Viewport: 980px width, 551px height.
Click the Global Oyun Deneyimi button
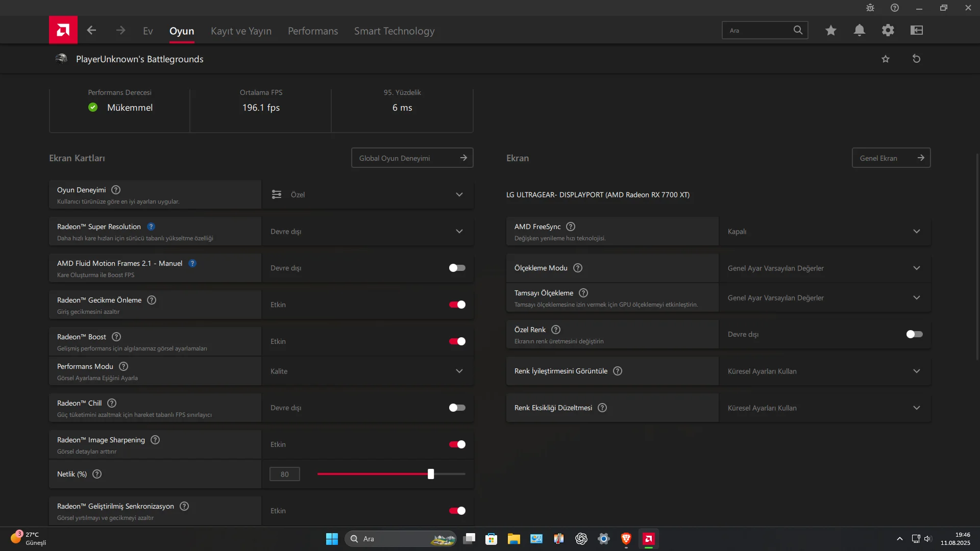(412, 158)
